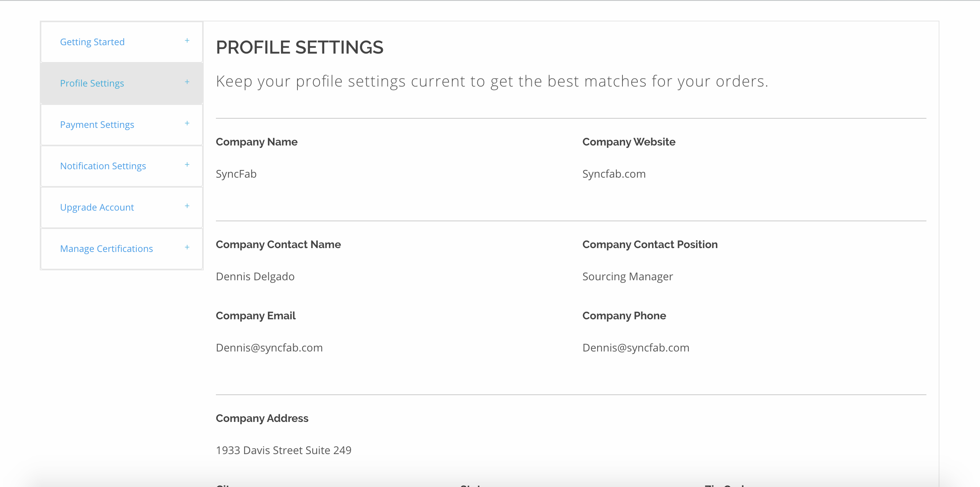Click the Company Email value Dennis@syncfab.com

click(269, 348)
